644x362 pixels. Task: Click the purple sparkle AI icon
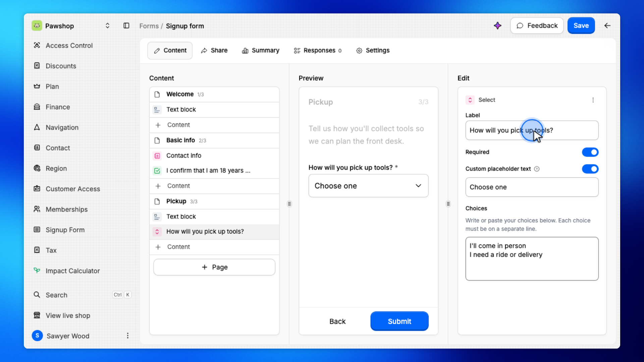click(x=498, y=25)
